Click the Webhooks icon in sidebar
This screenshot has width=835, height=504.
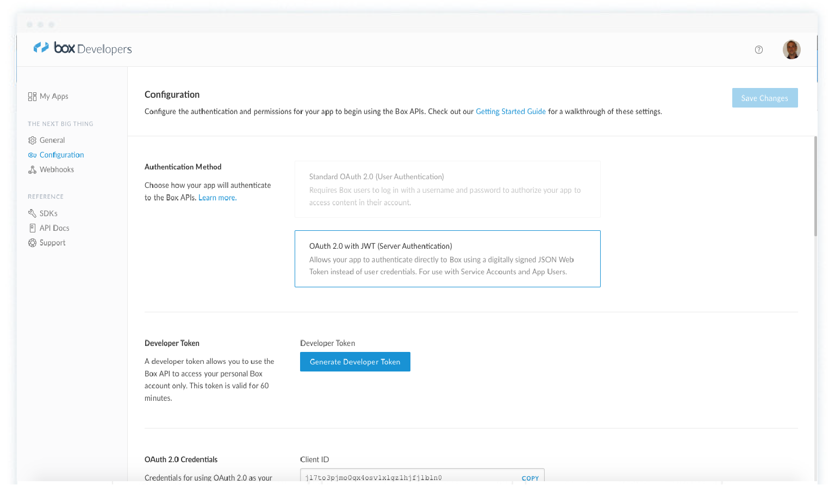pos(32,169)
